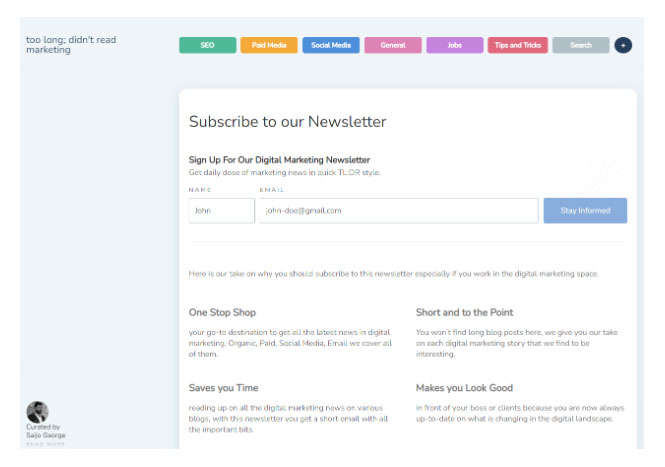Click the One Stop Shop heading

222,313
